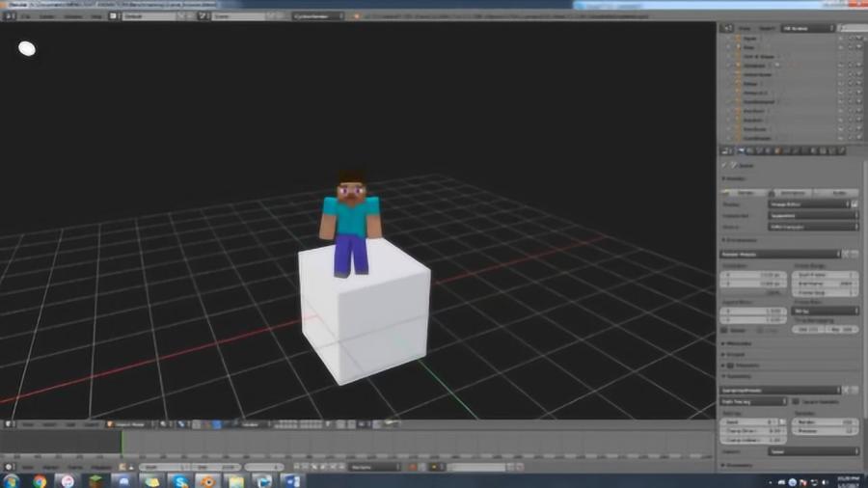
Task: Click the record auto-keyframe button
Action: (x=413, y=467)
